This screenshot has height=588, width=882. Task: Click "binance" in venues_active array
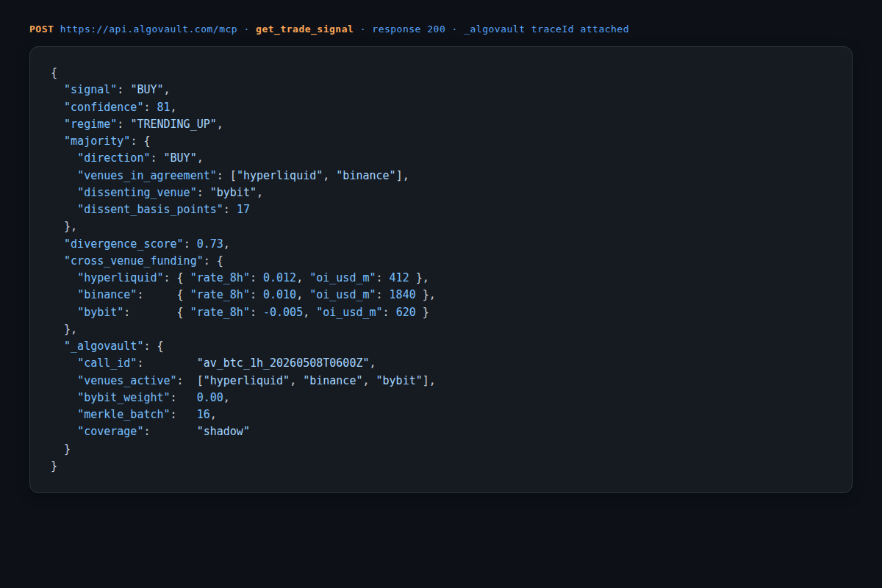334,381
